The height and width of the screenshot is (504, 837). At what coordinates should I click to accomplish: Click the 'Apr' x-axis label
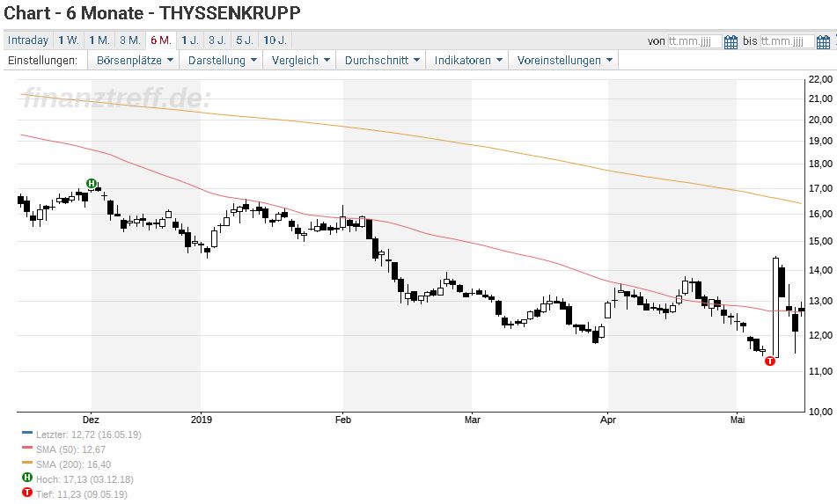coord(608,420)
